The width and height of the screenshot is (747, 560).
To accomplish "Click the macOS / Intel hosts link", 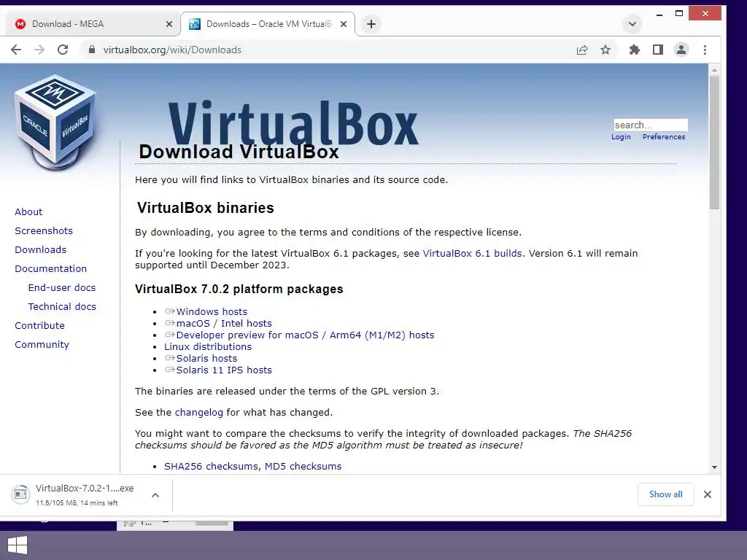I will coord(224,323).
